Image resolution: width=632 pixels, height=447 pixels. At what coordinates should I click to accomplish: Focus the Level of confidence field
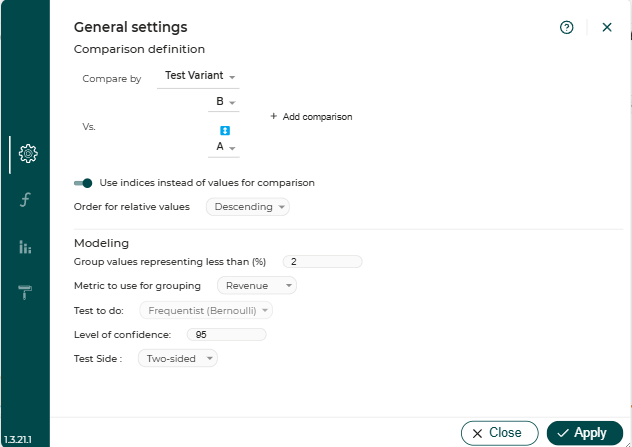(x=227, y=335)
